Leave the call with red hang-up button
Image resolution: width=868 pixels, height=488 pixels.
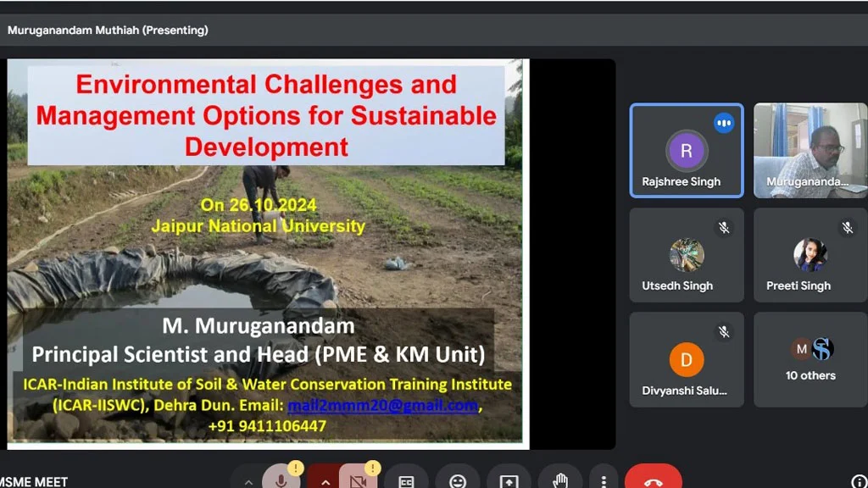654,480
